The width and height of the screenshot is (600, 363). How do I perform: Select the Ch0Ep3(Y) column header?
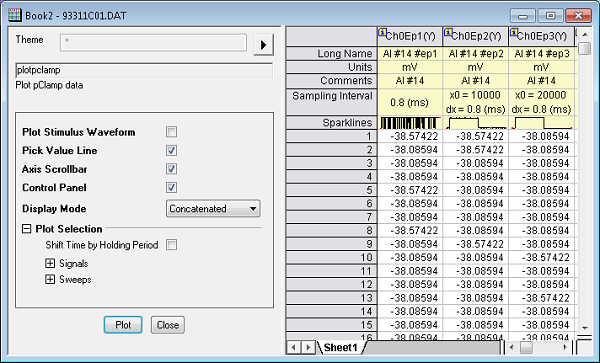point(541,36)
